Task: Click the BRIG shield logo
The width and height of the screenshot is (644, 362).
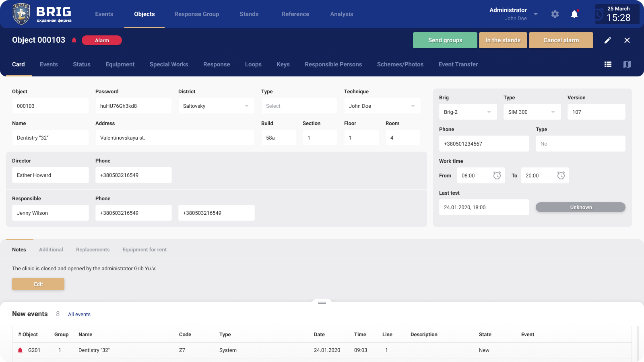Action: [x=21, y=14]
